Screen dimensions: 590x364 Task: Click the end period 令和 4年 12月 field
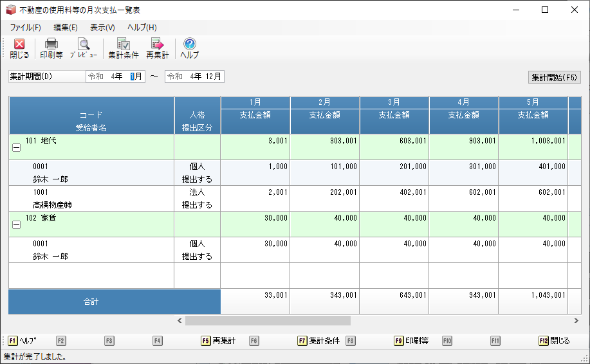click(194, 77)
